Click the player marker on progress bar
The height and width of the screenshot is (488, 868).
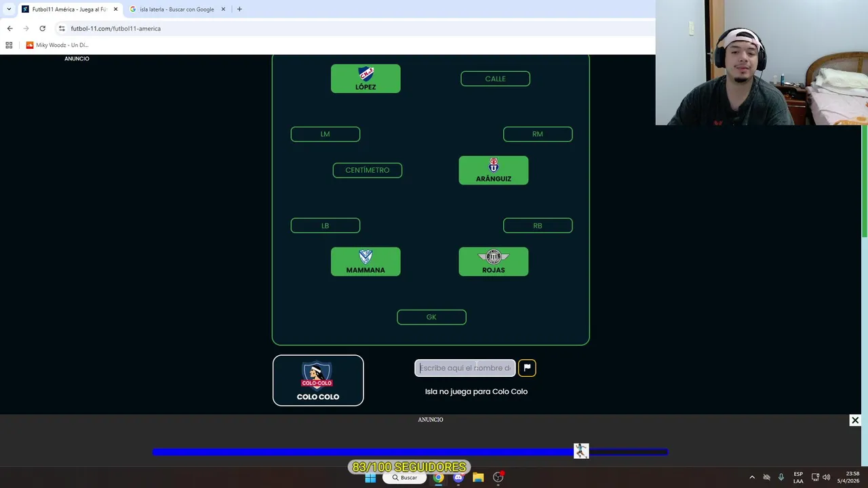point(581,451)
